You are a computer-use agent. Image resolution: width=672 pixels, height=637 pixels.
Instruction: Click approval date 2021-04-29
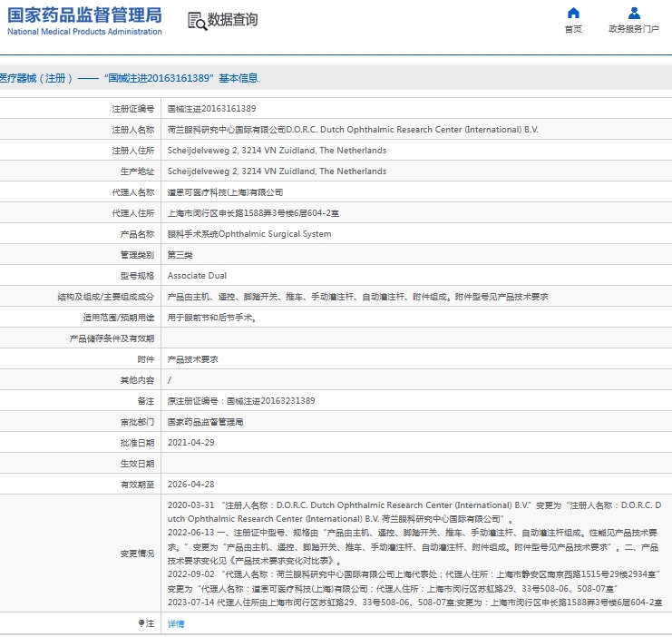click(190, 442)
